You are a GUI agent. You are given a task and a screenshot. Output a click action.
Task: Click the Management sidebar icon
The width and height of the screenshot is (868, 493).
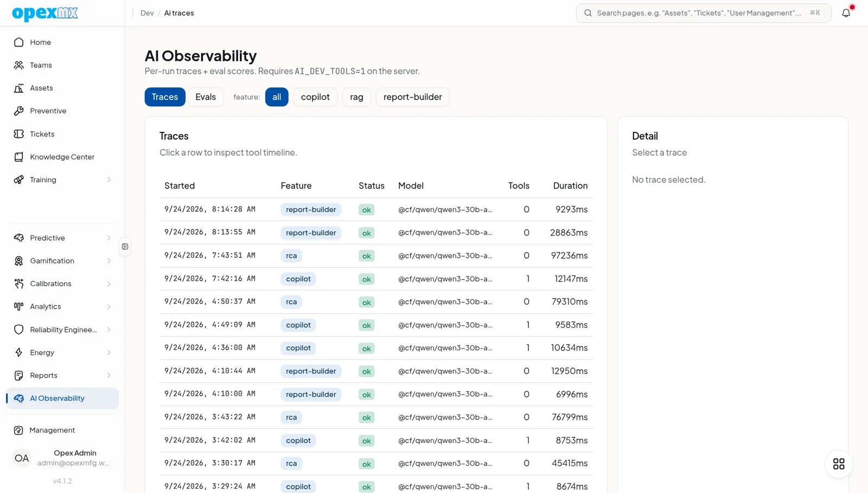pyautogui.click(x=18, y=430)
